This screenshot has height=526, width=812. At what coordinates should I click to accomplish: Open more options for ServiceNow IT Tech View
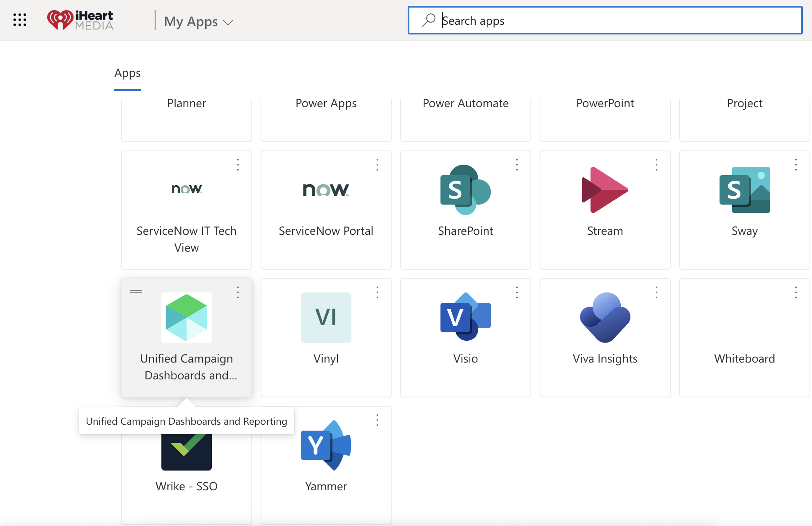tap(238, 165)
